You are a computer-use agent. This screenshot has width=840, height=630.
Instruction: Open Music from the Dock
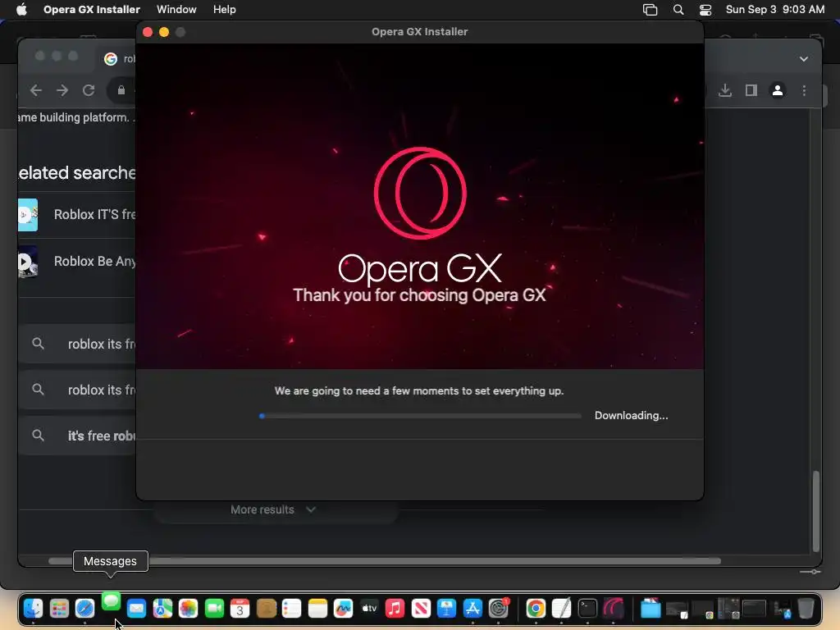[395, 609]
